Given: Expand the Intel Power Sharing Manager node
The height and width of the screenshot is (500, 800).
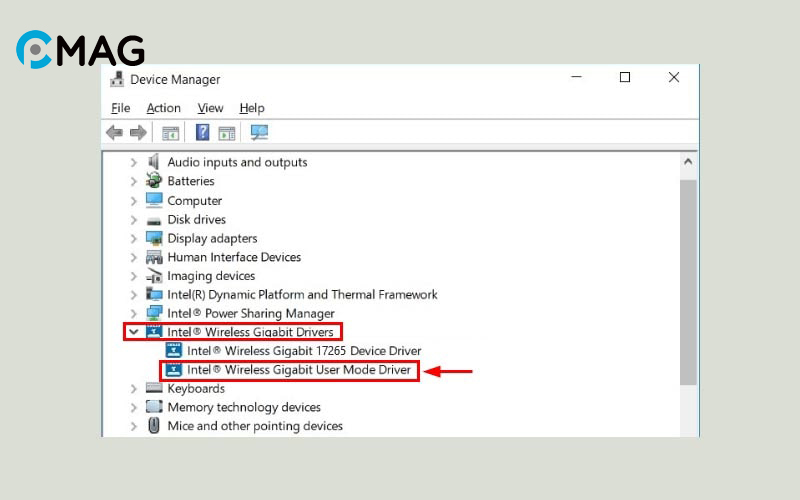Looking at the screenshot, I should pos(134,313).
